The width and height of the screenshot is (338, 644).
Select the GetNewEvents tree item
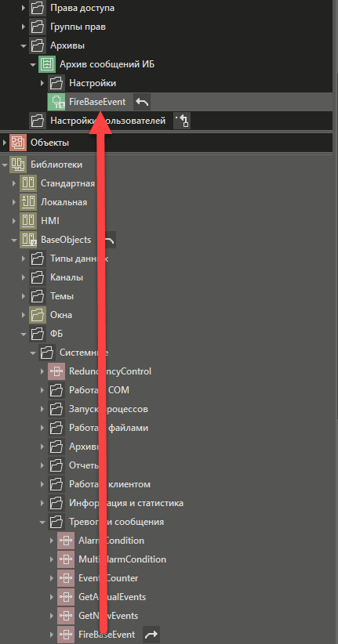click(x=108, y=616)
